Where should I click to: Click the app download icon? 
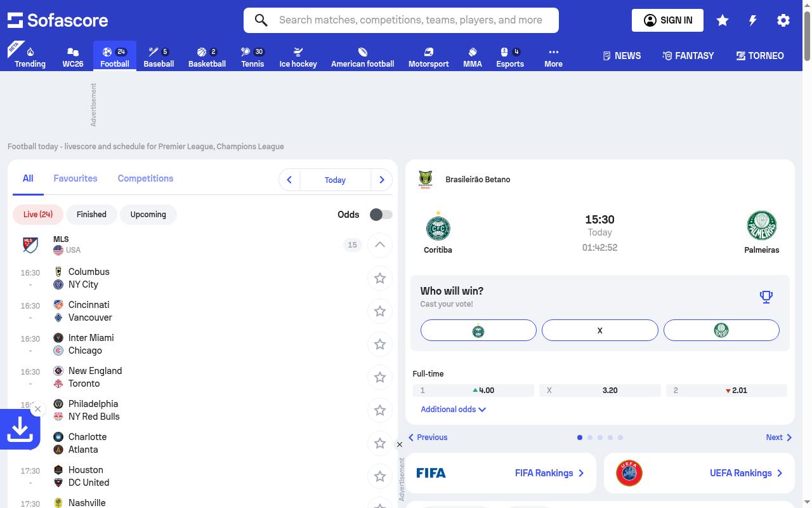20,430
